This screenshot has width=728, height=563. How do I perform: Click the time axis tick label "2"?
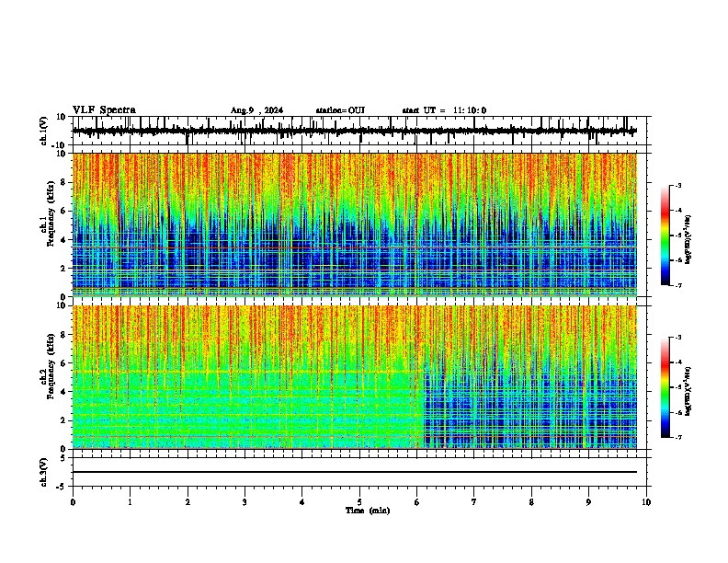pyautogui.click(x=188, y=502)
